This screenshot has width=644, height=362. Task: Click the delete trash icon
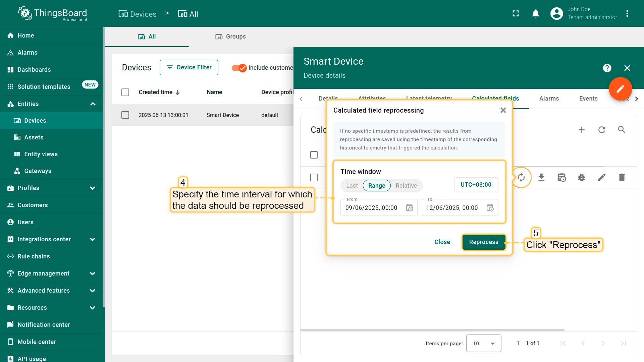click(x=622, y=177)
